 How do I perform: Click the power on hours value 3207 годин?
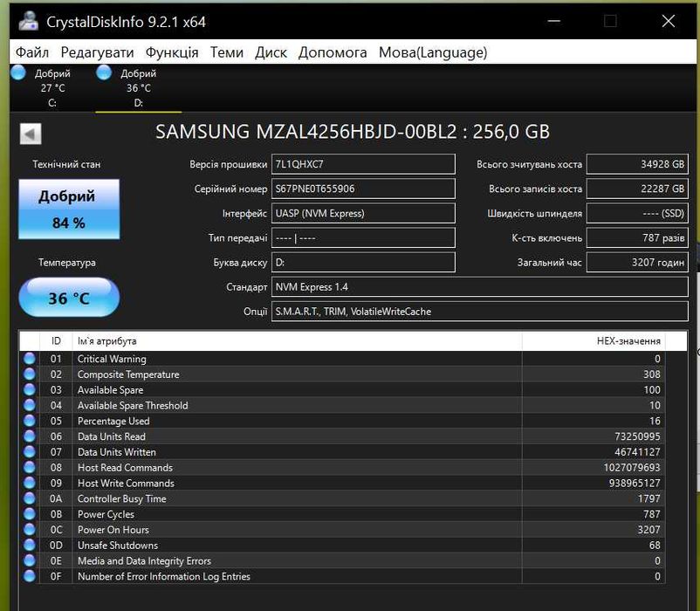pyautogui.click(x=637, y=263)
